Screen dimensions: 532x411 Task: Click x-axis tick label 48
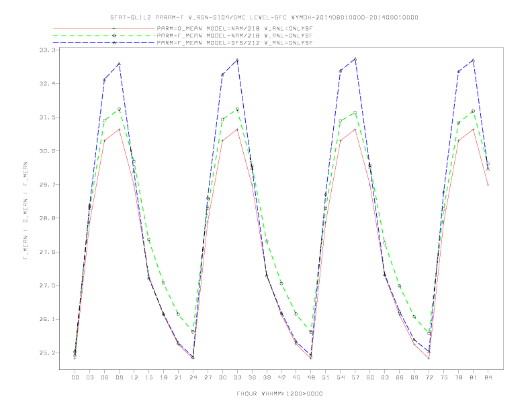point(311,377)
